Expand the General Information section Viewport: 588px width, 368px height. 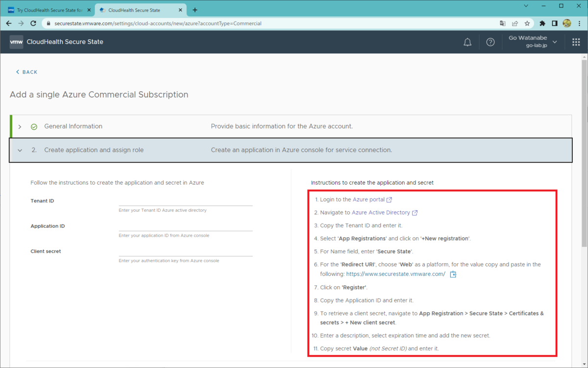pos(20,126)
